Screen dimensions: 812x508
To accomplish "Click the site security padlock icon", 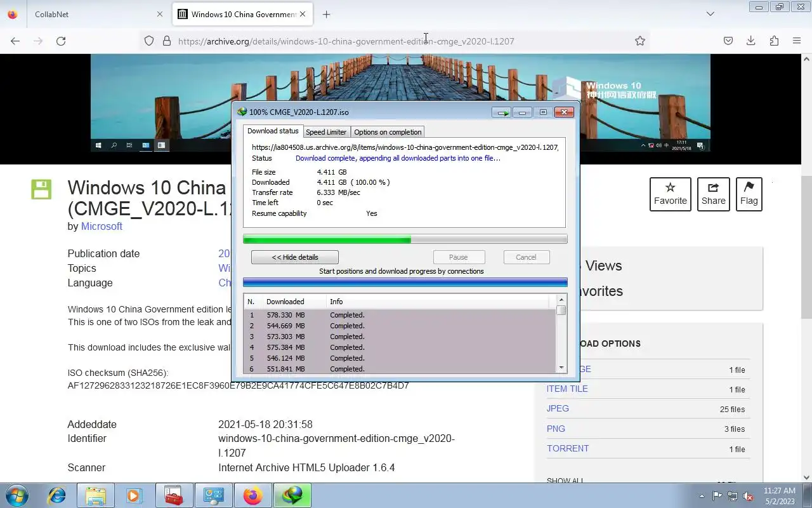I will click(167, 41).
